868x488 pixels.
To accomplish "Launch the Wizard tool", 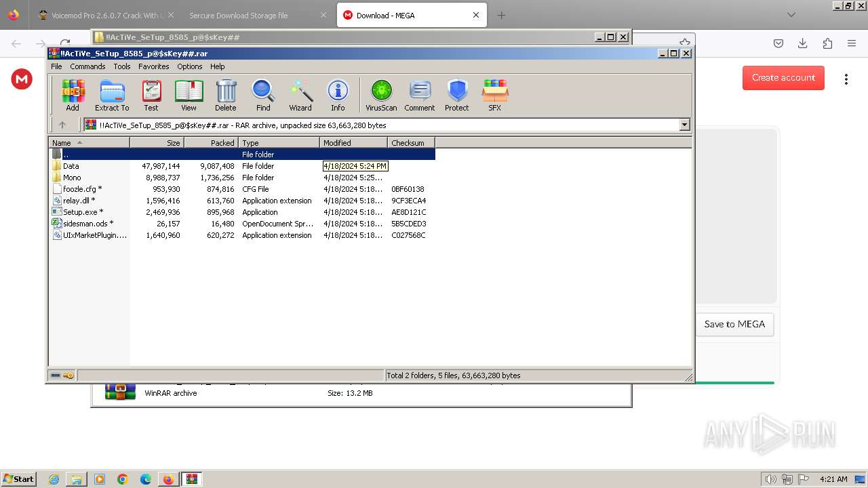I will pos(300,95).
